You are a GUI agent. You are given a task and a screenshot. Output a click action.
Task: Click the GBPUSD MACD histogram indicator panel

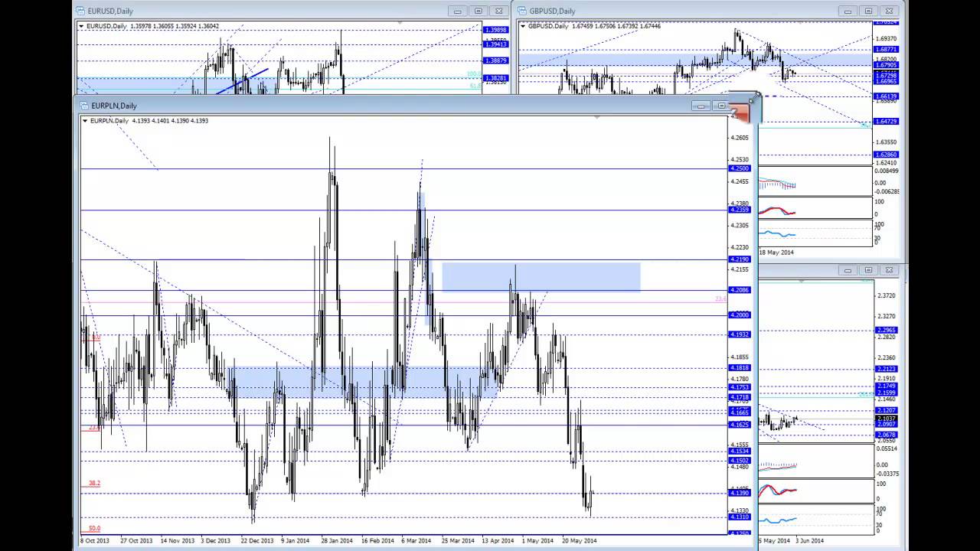[815, 181]
